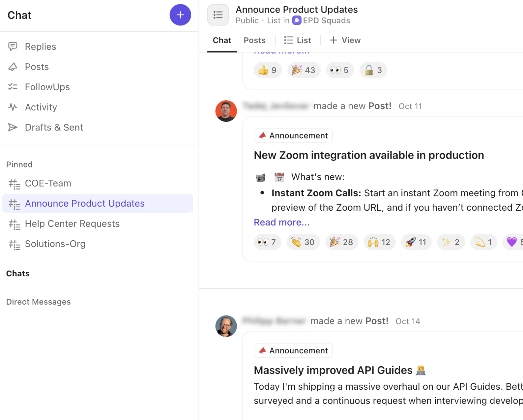Click Read more on Zoom integration post
This screenshot has width=523, height=420.
(282, 222)
